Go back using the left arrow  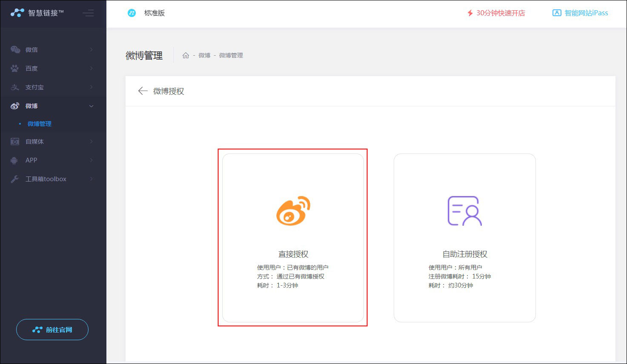(x=143, y=91)
